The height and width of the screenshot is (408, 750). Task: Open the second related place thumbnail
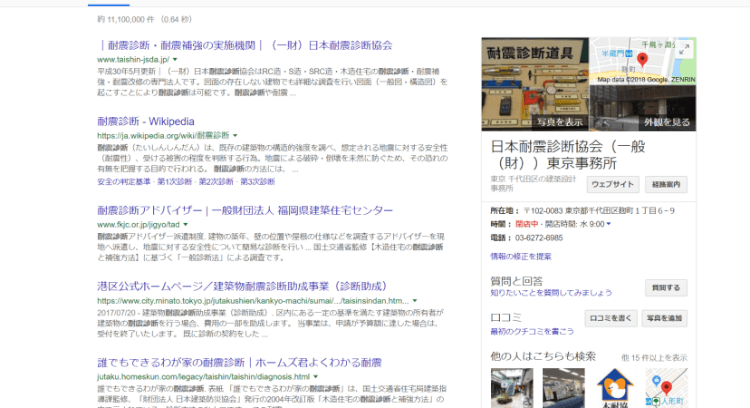coord(563,388)
